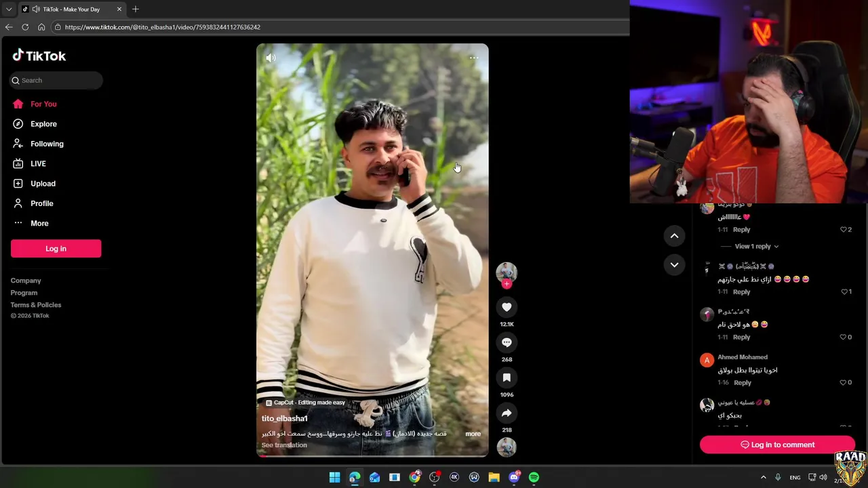Image resolution: width=868 pixels, height=488 pixels.
Task: Share the video with the arrow icon
Action: pos(507,413)
